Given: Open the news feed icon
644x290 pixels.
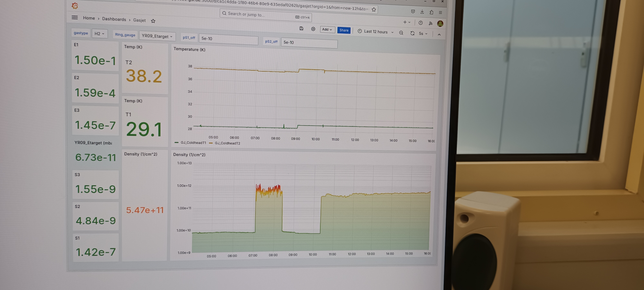Looking at the screenshot, I should 431,23.
